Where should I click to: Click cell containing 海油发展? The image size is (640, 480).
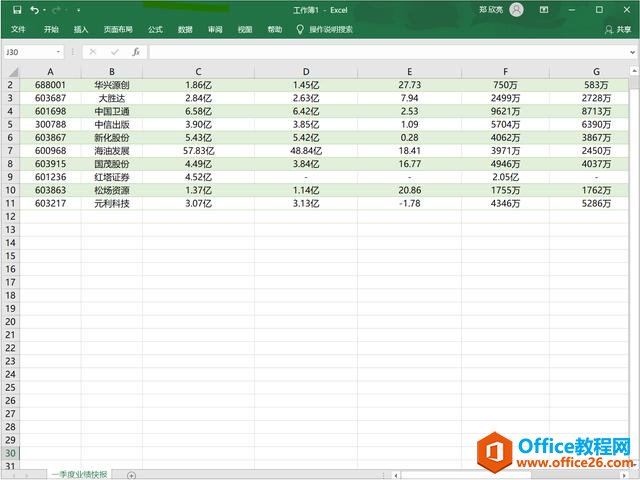coord(112,150)
